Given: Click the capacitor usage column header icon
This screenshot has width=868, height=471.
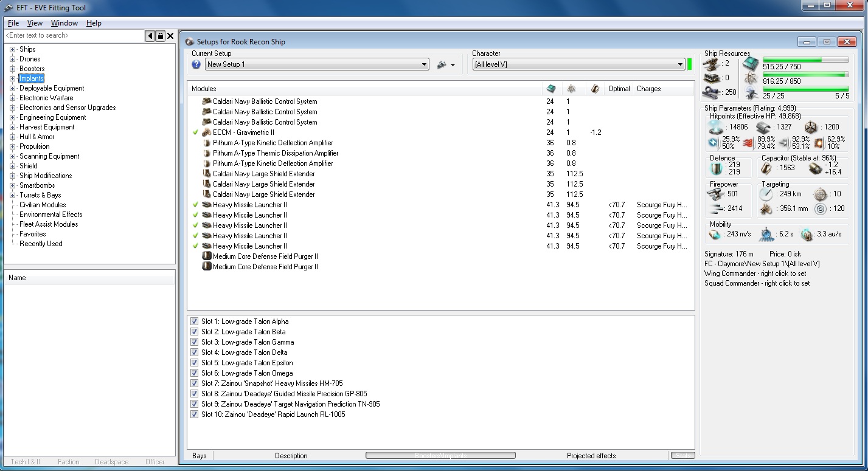Looking at the screenshot, I should (594, 89).
